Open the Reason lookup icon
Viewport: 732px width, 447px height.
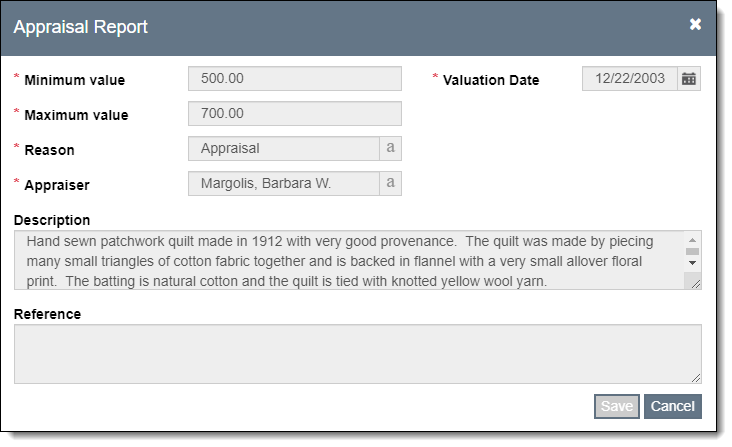[391, 148]
